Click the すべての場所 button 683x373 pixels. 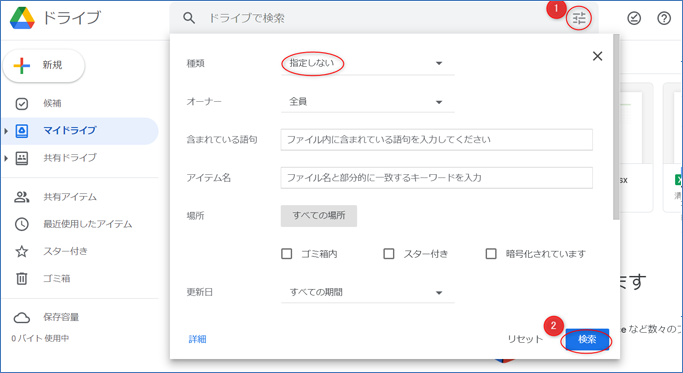point(319,216)
